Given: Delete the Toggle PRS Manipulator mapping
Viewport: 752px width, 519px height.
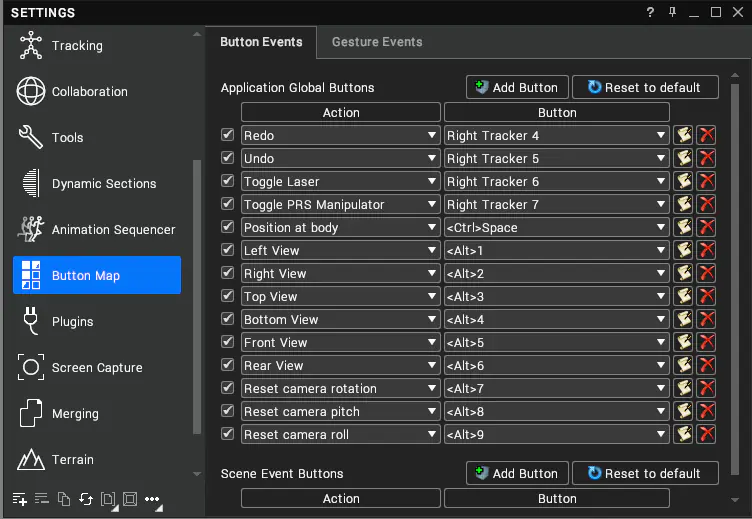Looking at the screenshot, I should (706, 204).
